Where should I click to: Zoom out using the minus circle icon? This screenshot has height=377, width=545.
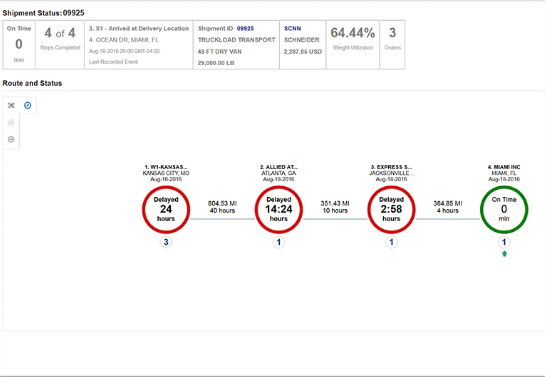[x=11, y=139]
